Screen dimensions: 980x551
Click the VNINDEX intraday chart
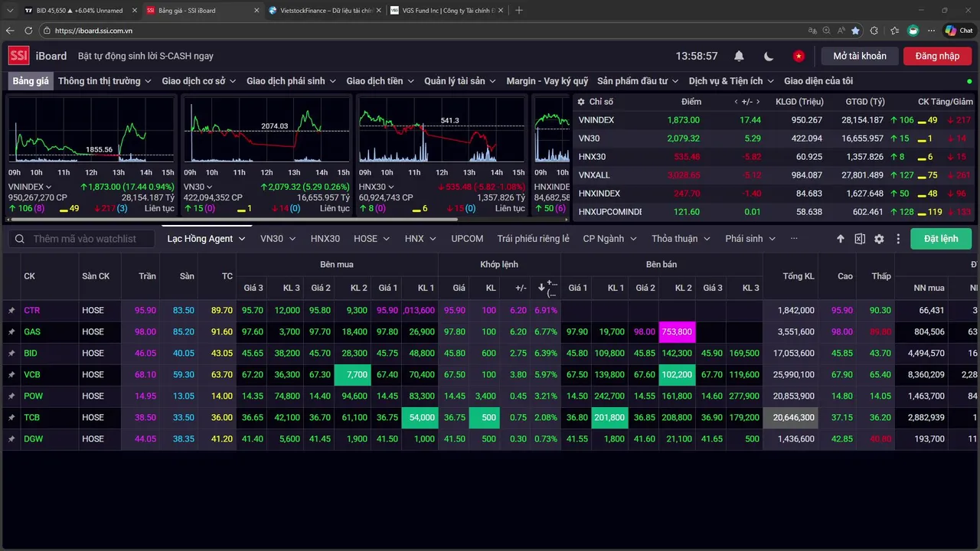point(91,130)
